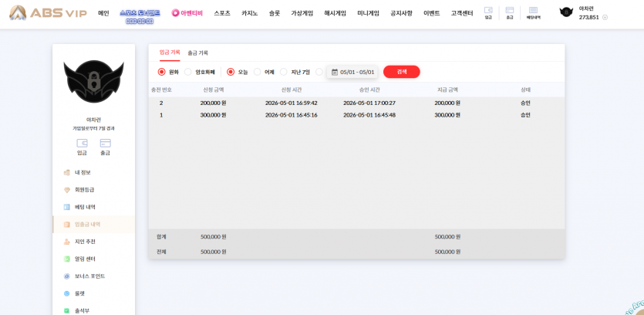This screenshot has width=644, height=315.
Task: Select the 암호화폐 radio button
Action: coord(187,72)
